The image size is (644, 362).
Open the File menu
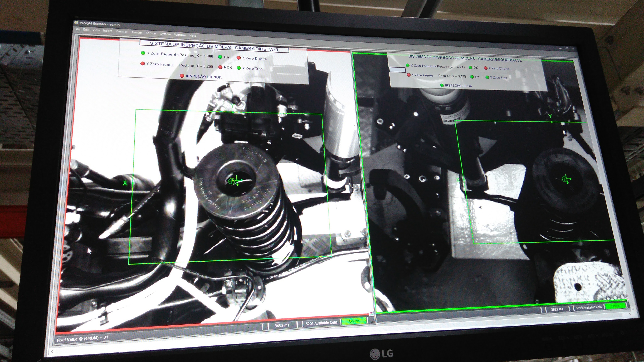(77, 29)
